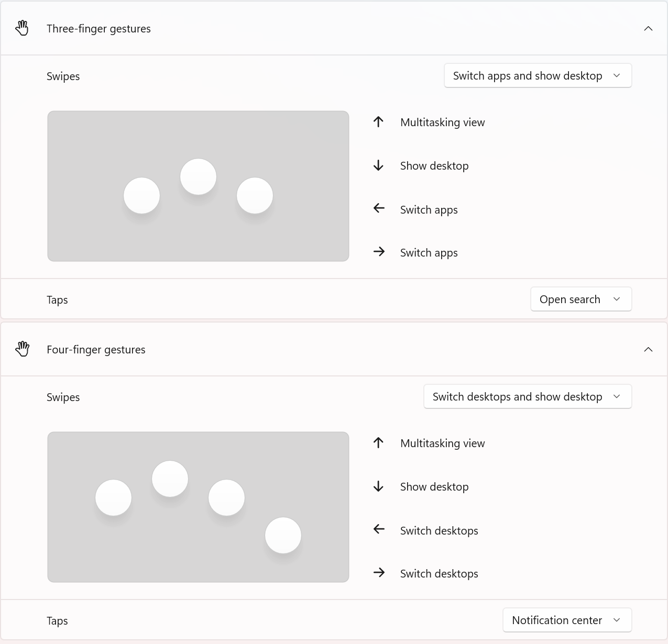Open the three-finger Taps 'Open search' dropdown

[x=581, y=299]
